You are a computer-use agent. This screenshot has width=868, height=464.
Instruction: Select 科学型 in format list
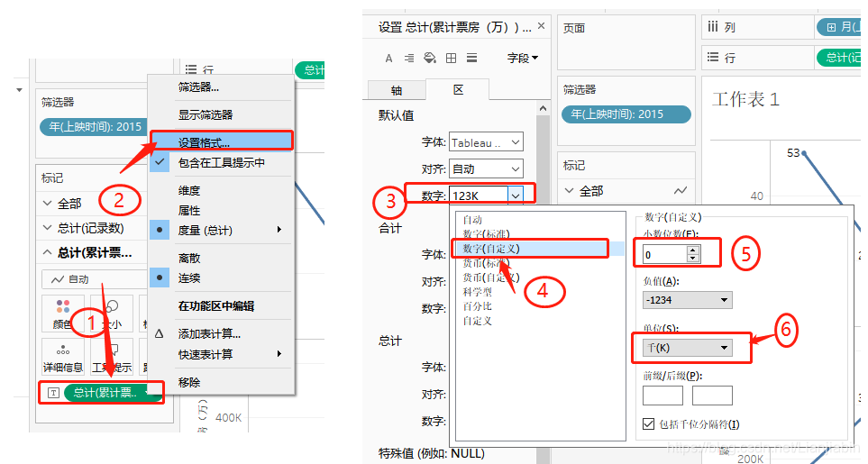[477, 291]
